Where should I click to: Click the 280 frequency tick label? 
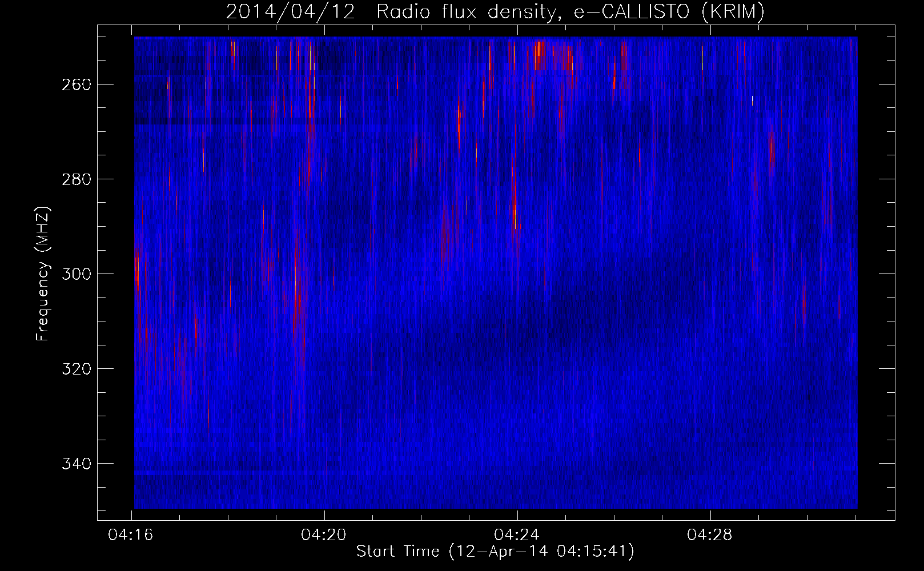pyautogui.click(x=76, y=179)
